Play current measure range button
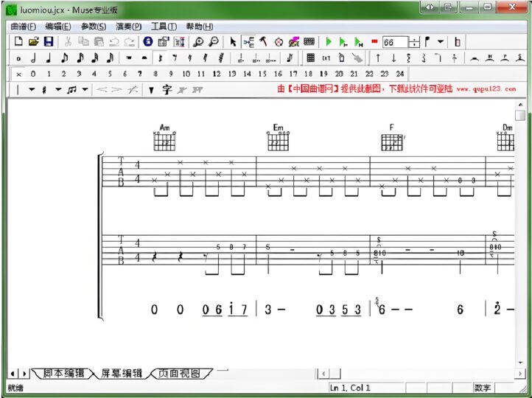Screen dimensions: 532x398 (358, 42)
